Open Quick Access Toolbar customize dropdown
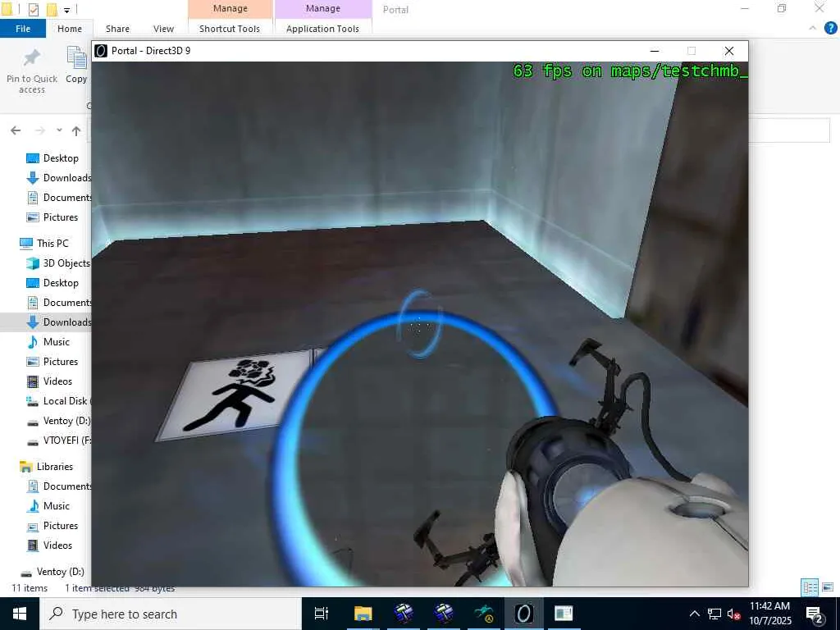This screenshot has height=630, width=840. 67,10
